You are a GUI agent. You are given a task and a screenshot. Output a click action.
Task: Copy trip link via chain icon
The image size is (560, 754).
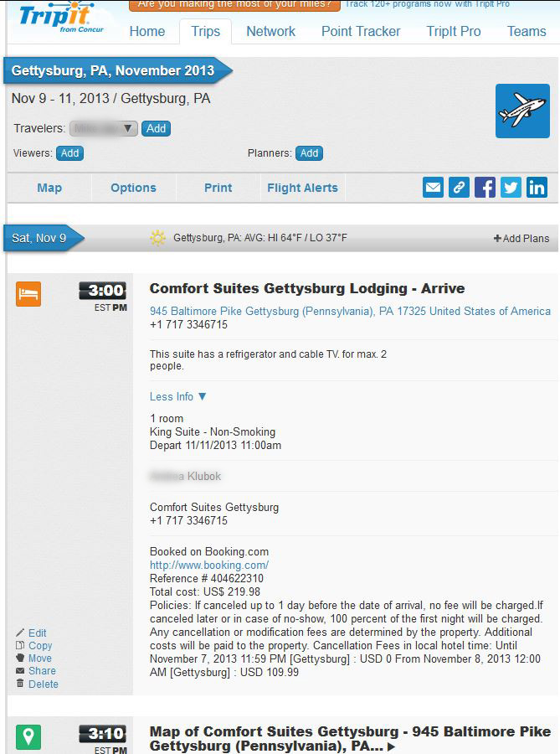pos(459,188)
